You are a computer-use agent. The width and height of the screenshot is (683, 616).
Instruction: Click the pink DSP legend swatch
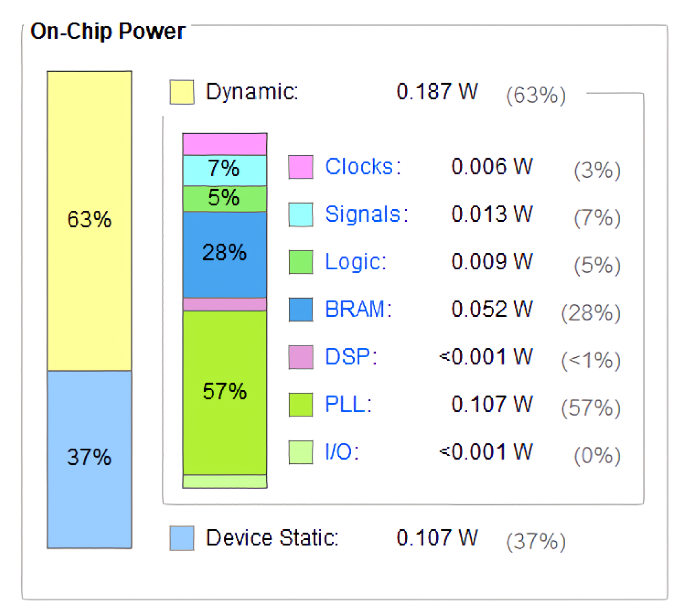[301, 357]
